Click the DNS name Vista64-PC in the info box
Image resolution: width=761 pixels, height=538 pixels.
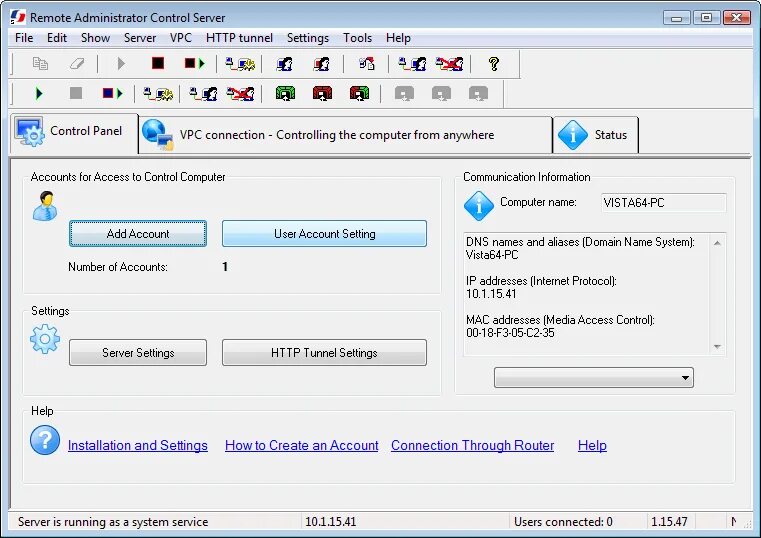(x=492, y=255)
